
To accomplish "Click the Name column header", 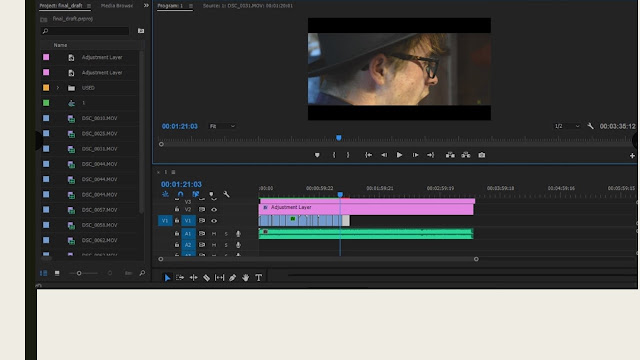I will pos(60,45).
